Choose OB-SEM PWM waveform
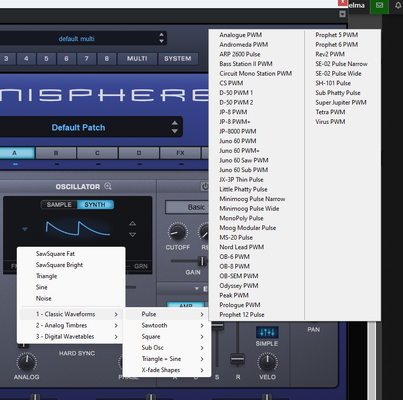 239,276
